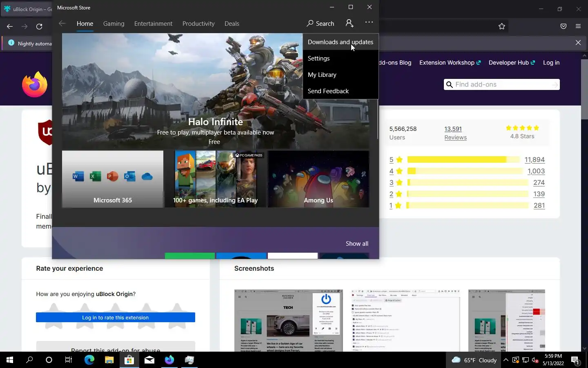
Task: Open the third uBlock screenshot thumbnail
Action: 507,321
